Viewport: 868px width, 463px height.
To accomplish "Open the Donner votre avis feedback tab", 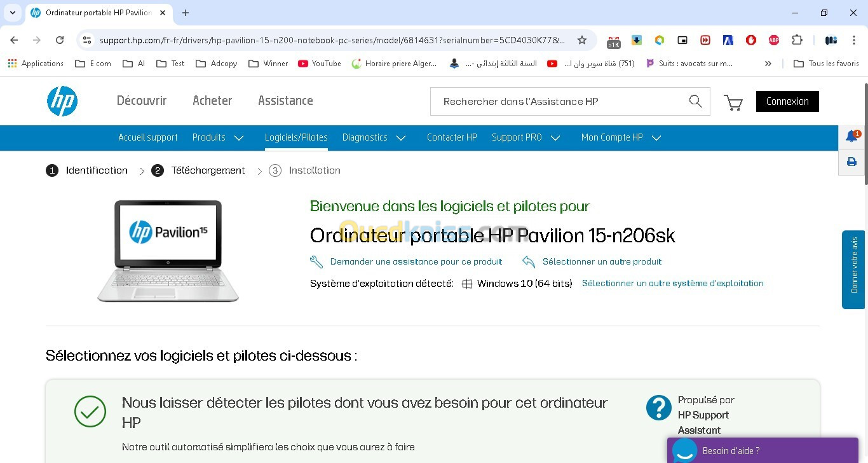I will tap(853, 270).
